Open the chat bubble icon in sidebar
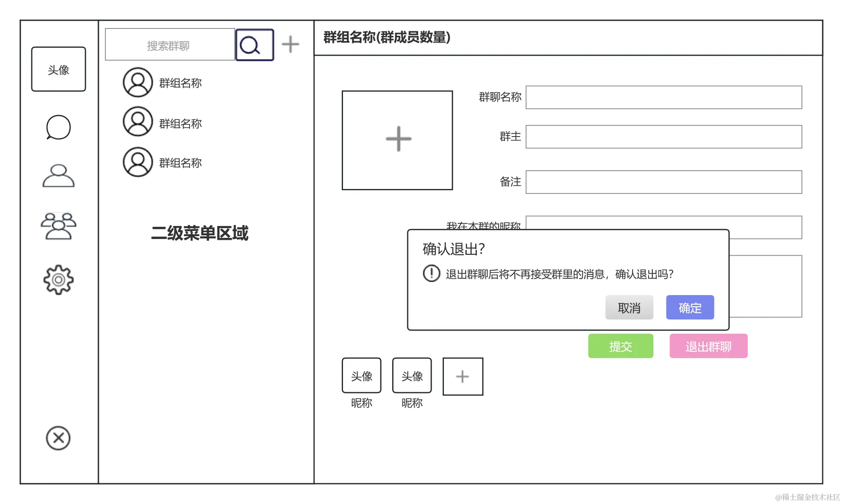This screenshot has height=504, width=843. pos(58,127)
